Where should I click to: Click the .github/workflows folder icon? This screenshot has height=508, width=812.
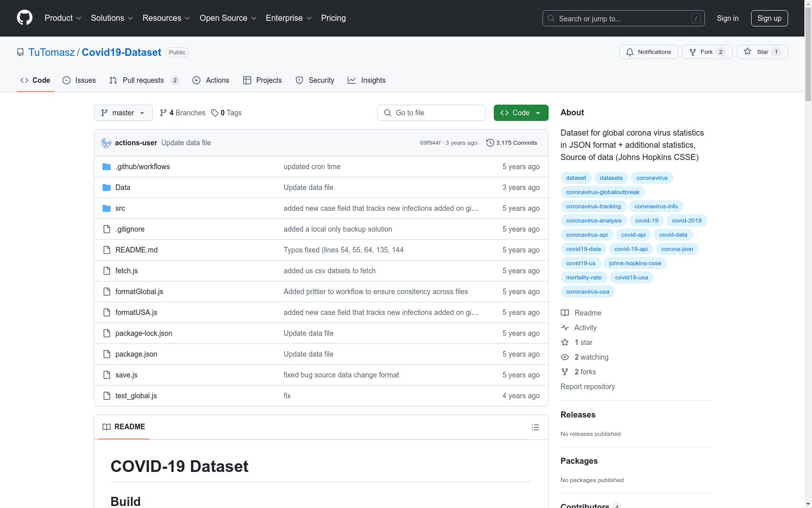click(x=107, y=167)
